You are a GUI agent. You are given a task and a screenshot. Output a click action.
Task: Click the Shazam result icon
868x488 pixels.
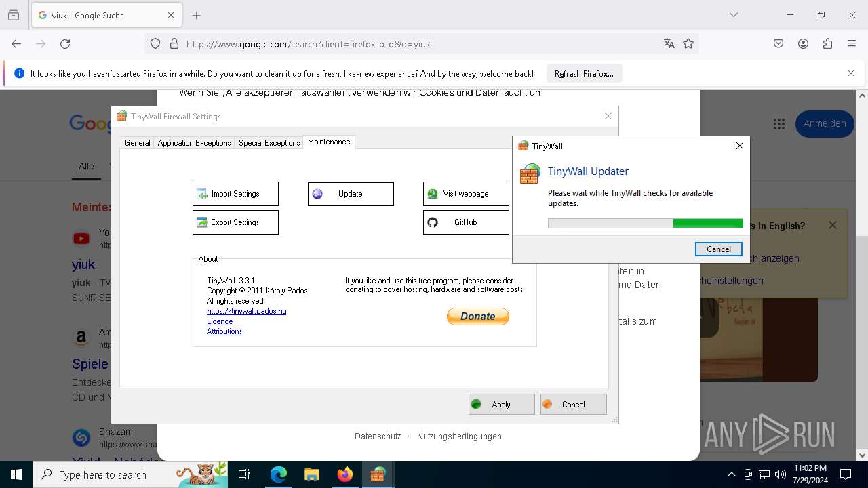[81, 438]
